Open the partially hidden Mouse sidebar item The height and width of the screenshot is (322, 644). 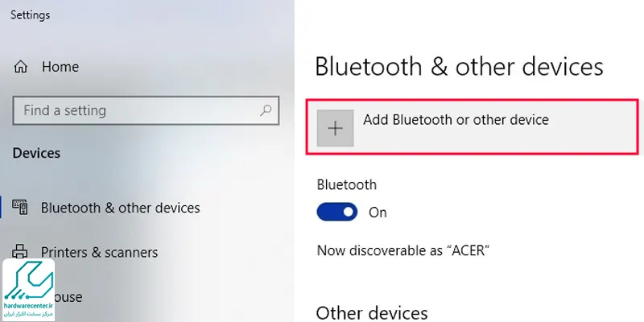point(68,296)
